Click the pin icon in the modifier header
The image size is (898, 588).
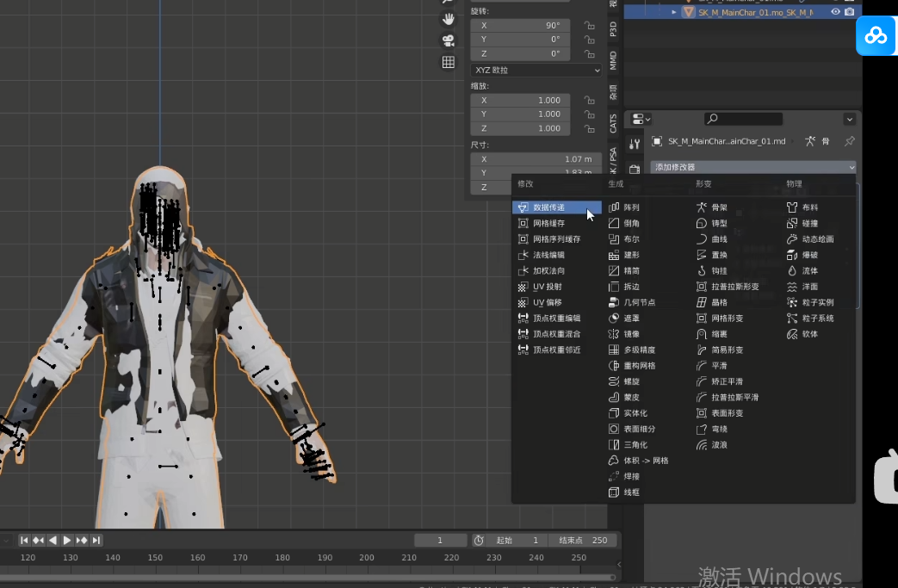pyautogui.click(x=848, y=141)
